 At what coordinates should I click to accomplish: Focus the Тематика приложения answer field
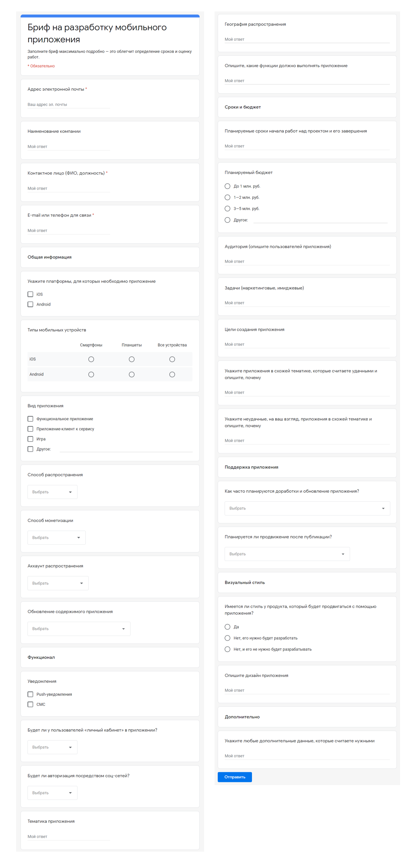coord(68,837)
